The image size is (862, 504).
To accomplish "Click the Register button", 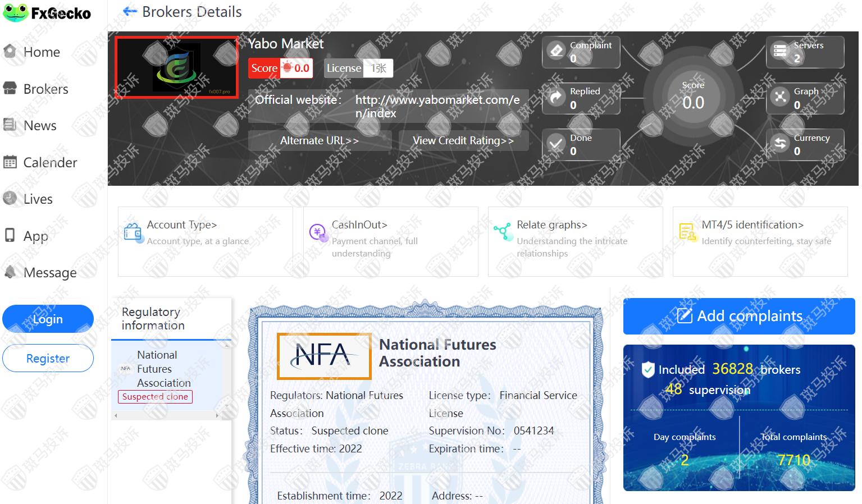I will point(48,358).
